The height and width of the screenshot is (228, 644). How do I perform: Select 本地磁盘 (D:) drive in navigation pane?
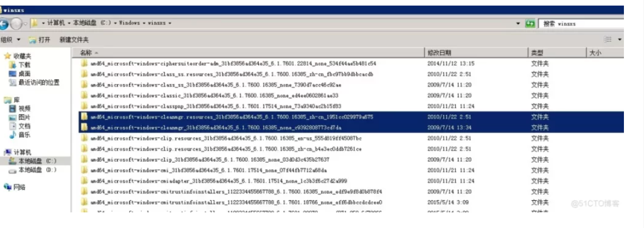(x=37, y=169)
